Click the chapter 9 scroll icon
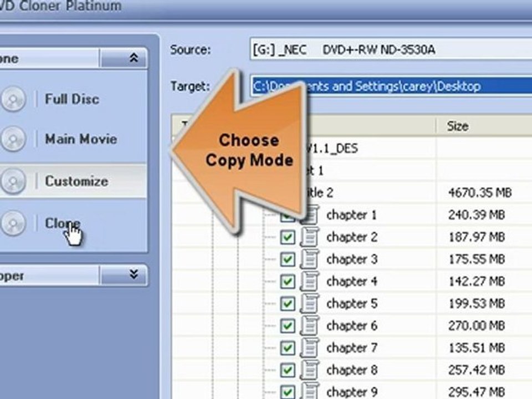The image size is (532, 399). click(x=310, y=391)
